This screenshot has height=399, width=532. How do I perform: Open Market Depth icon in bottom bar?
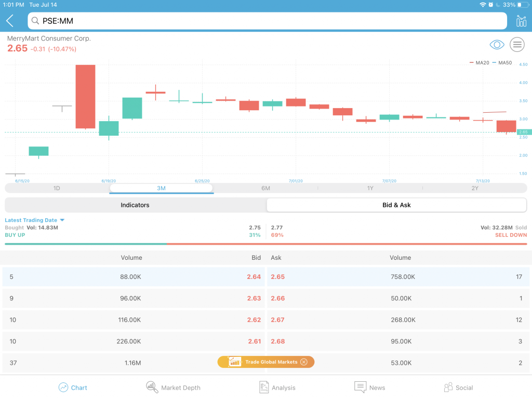click(x=152, y=387)
